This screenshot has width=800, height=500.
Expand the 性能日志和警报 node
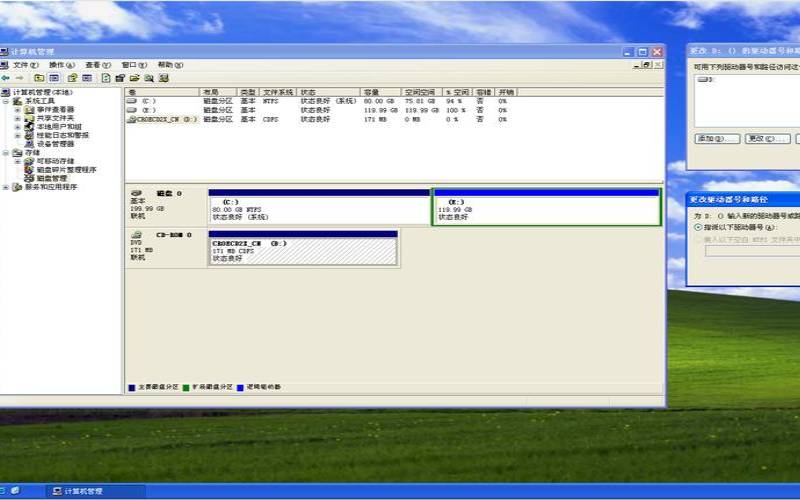point(18,136)
